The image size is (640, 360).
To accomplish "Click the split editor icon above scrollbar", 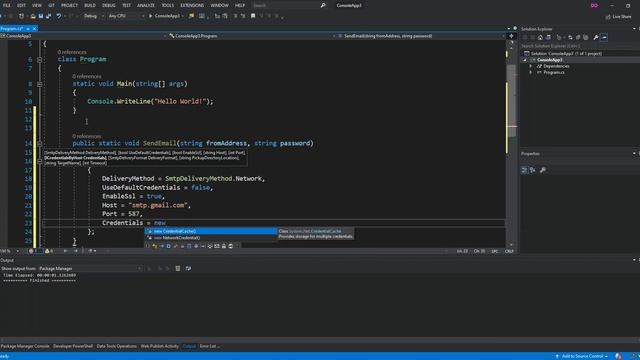I will coord(511,36).
